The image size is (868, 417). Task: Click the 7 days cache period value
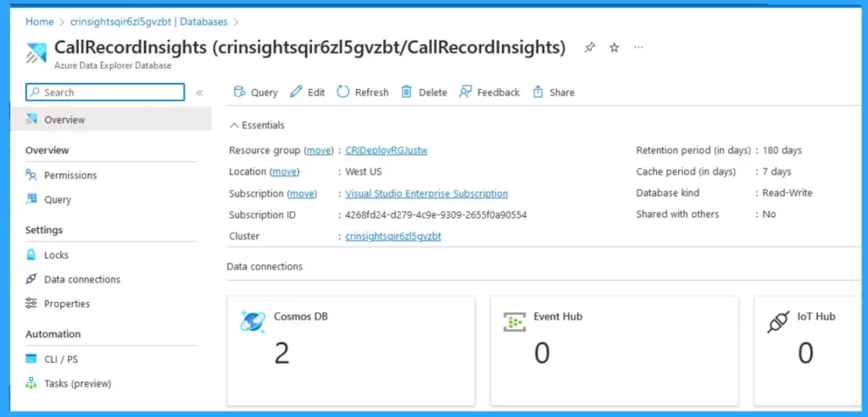(777, 172)
